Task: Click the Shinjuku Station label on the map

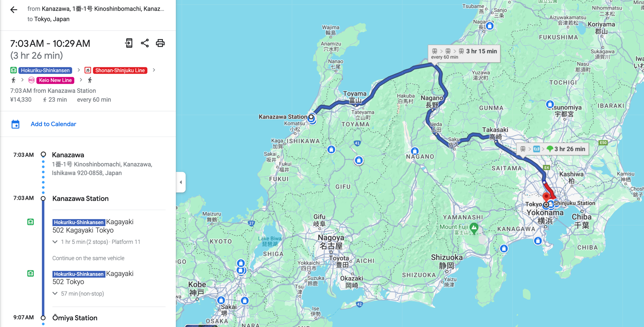Action: pos(574,203)
